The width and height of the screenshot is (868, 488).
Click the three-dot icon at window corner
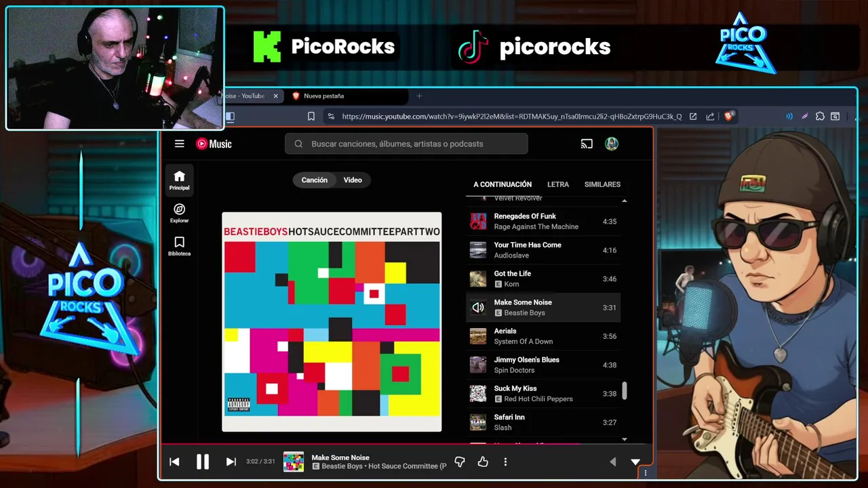coord(646,473)
